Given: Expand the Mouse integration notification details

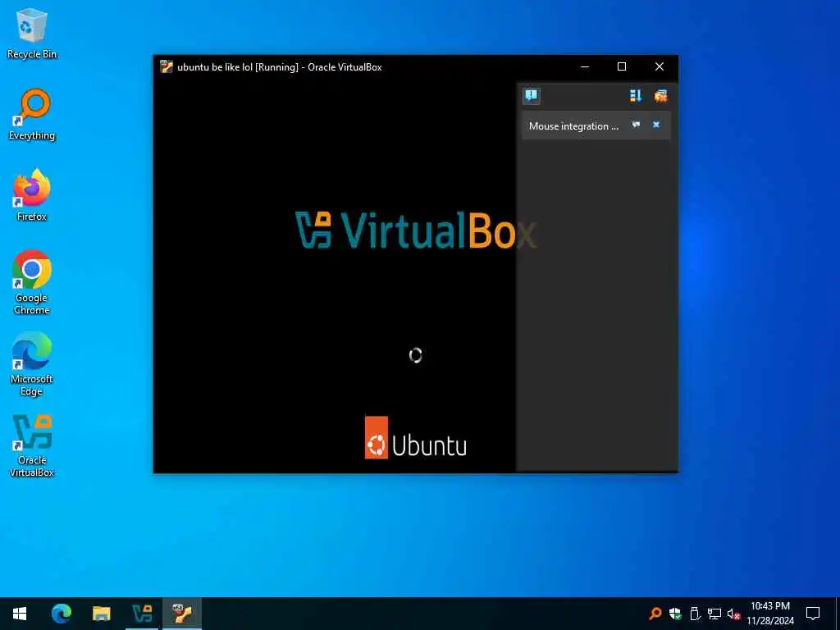Looking at the screenshot, I should [636, 125].
